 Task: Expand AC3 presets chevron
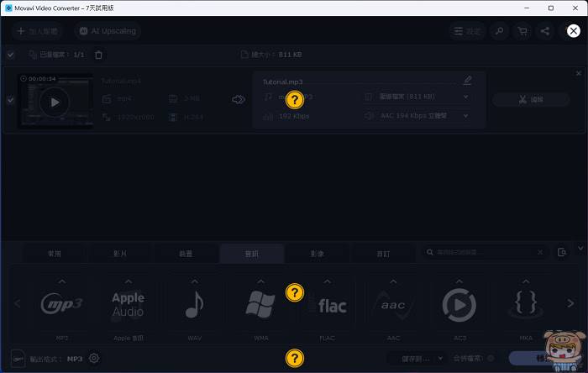pos(459,281)
